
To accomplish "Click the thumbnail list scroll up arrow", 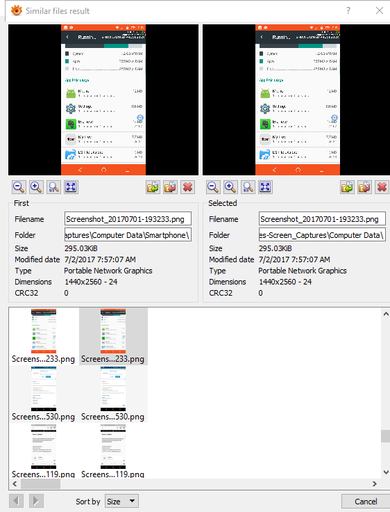I will pos(385,314).
